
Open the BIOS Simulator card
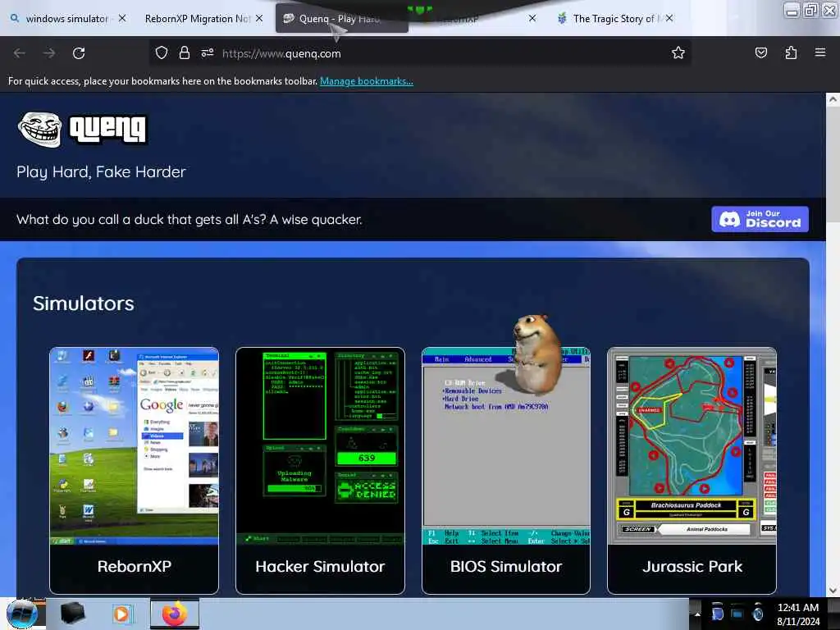coord(505,471)
